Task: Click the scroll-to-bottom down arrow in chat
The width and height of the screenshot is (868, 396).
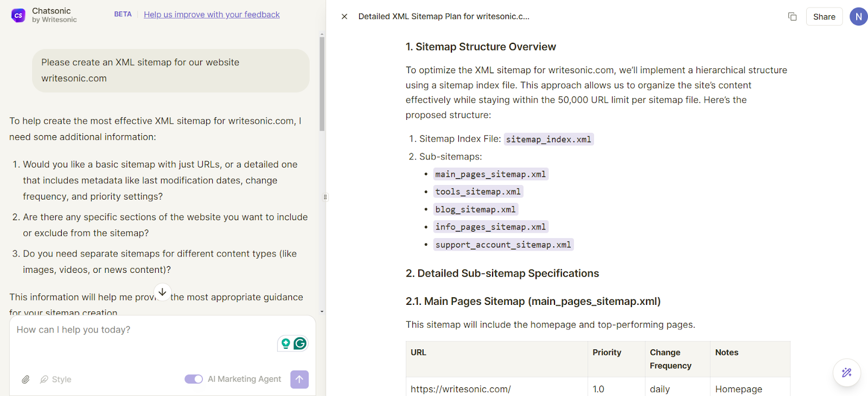Action: pyautogui.click(x=162, y=292)
